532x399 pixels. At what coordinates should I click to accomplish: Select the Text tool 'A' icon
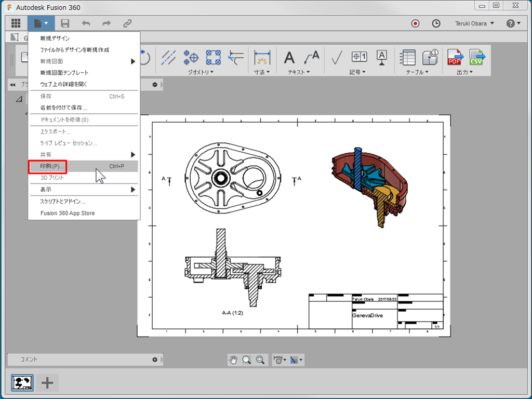[289, 57]
